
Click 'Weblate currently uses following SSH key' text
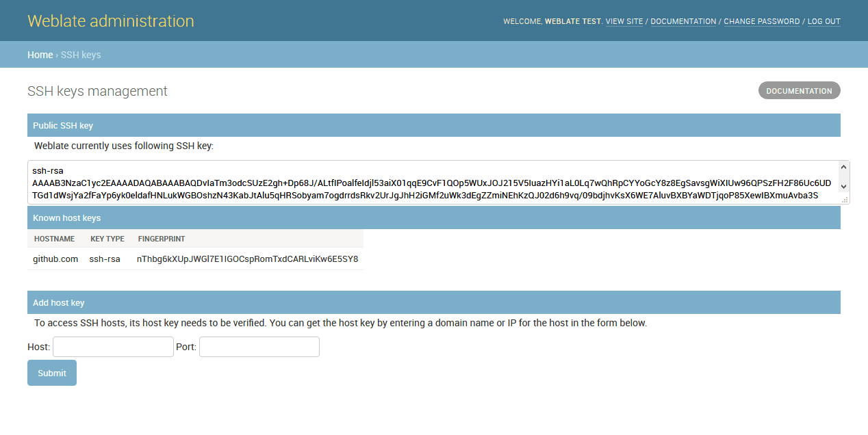click(x=124, y=146)
